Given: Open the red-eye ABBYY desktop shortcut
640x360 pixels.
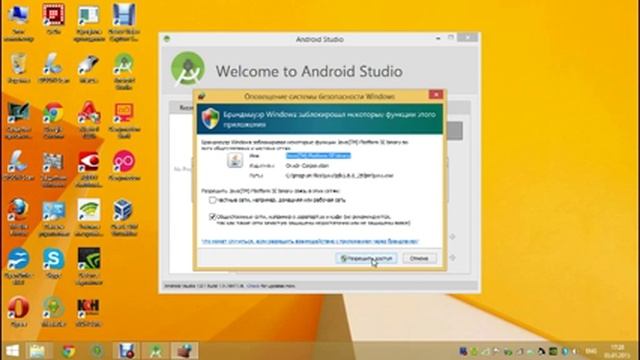Looking at the screenshot, I should coord(89,169).
